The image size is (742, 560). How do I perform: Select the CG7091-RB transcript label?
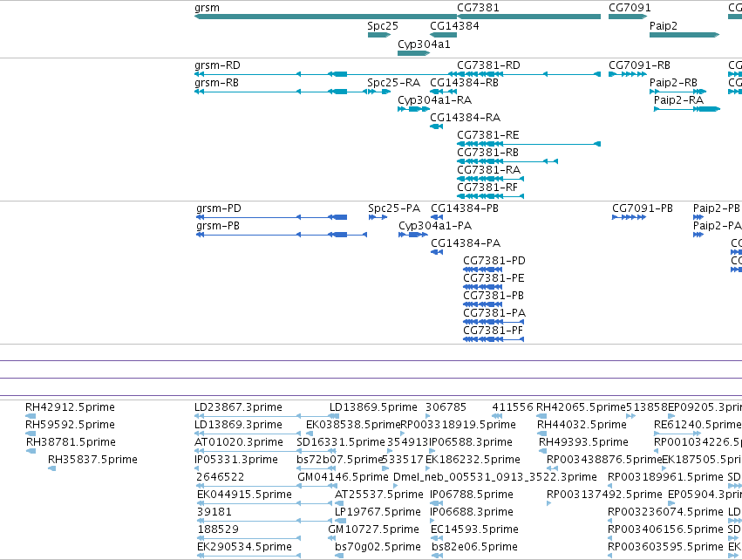[639, 65]
